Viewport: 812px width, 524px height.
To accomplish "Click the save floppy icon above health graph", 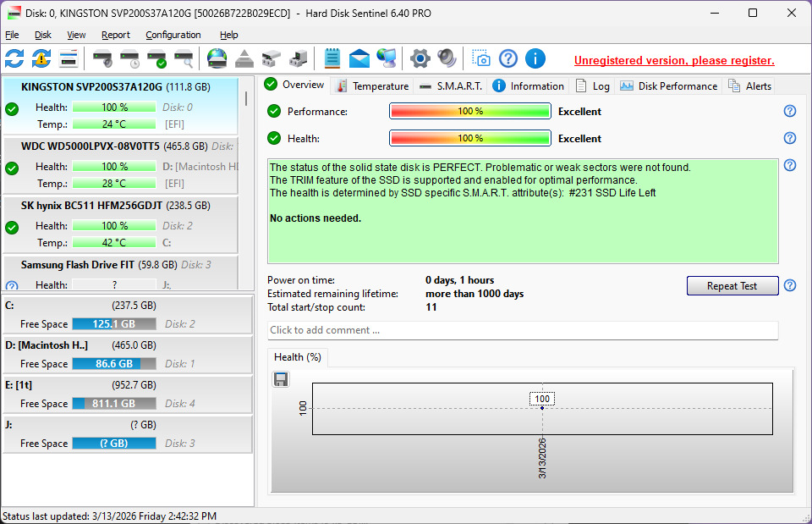I will coord(281,379).
